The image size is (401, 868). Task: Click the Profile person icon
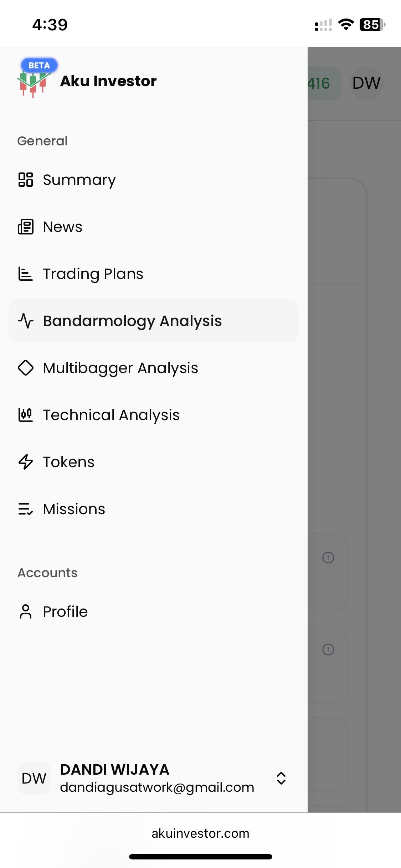tap(26, 611)
